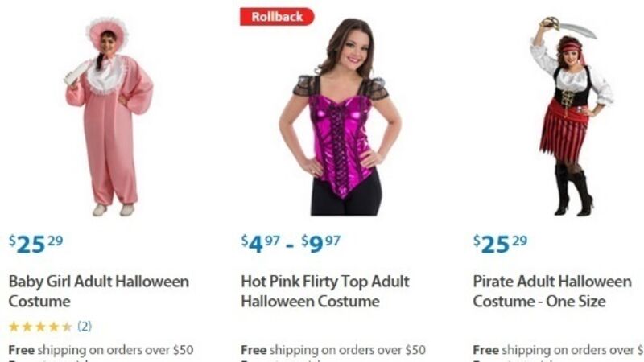
Task: Click the pirate's sword in the image
Action: coord(569,27)
